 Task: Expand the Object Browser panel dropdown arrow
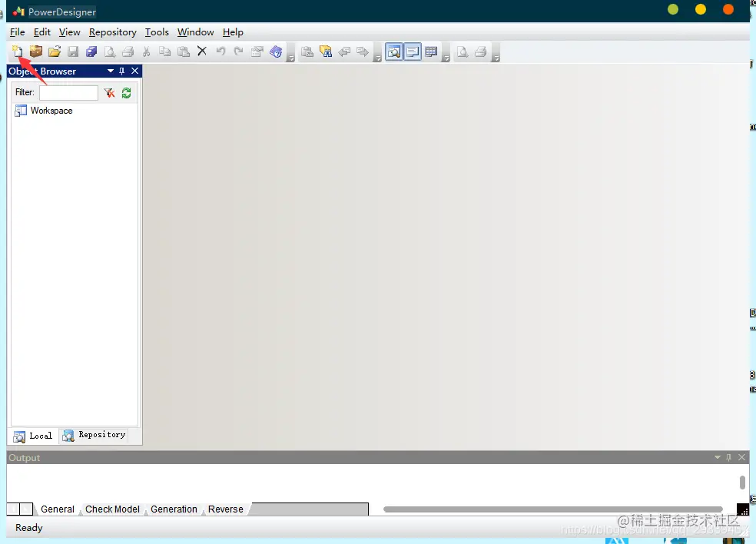(x=111, y=71)
